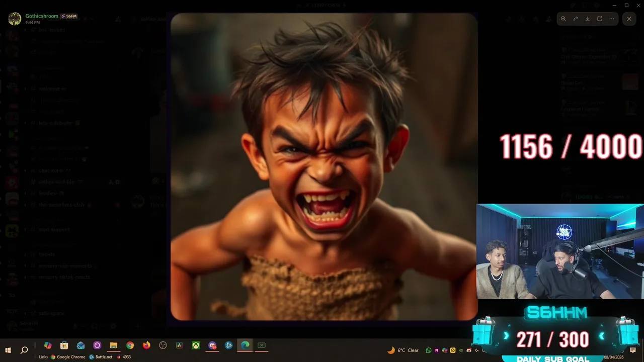Forward the image using the curved arrow icon

[x=576, y=19]
